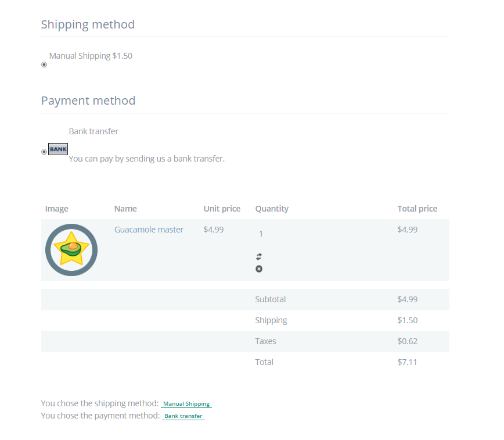504x440 pixels.
Task: Select the Bank transfer radio button
Action: pyautogui.click(x=44, y=152)
